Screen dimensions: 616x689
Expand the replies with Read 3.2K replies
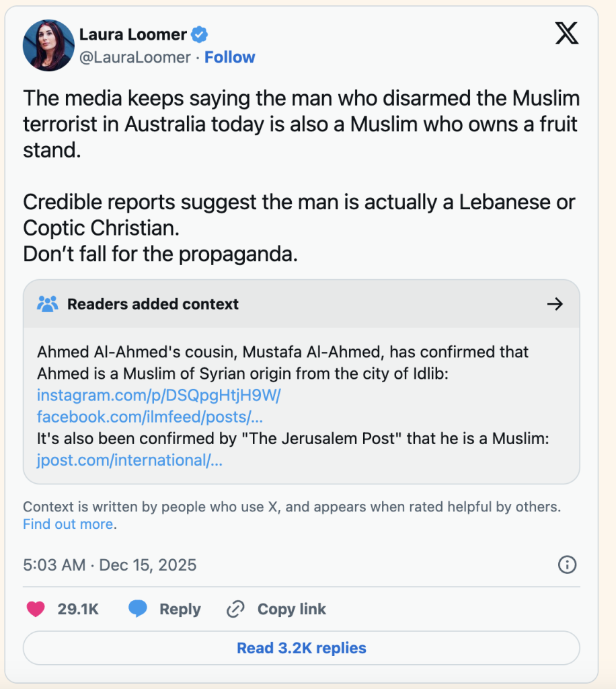tap(301, 647)
